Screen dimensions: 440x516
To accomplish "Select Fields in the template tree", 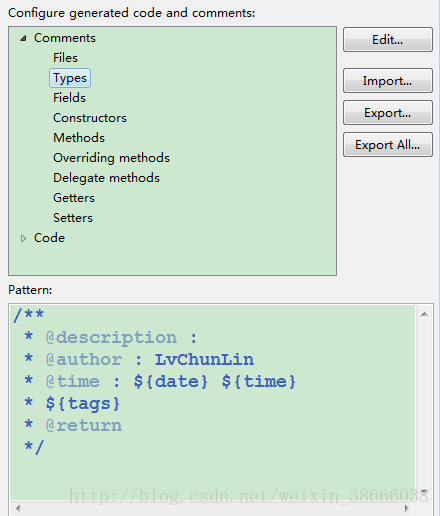I will [69, 98].
